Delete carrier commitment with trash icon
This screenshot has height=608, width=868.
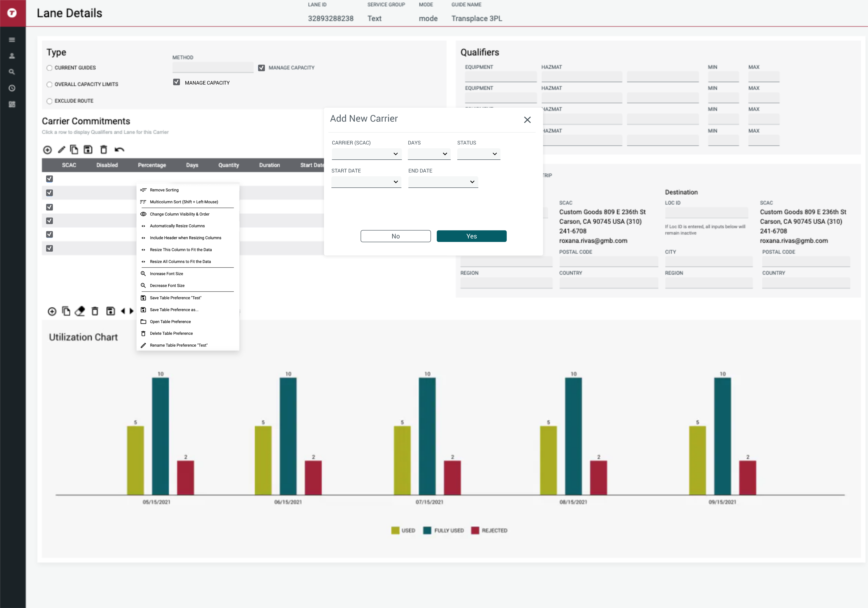(x=104, y=150)
